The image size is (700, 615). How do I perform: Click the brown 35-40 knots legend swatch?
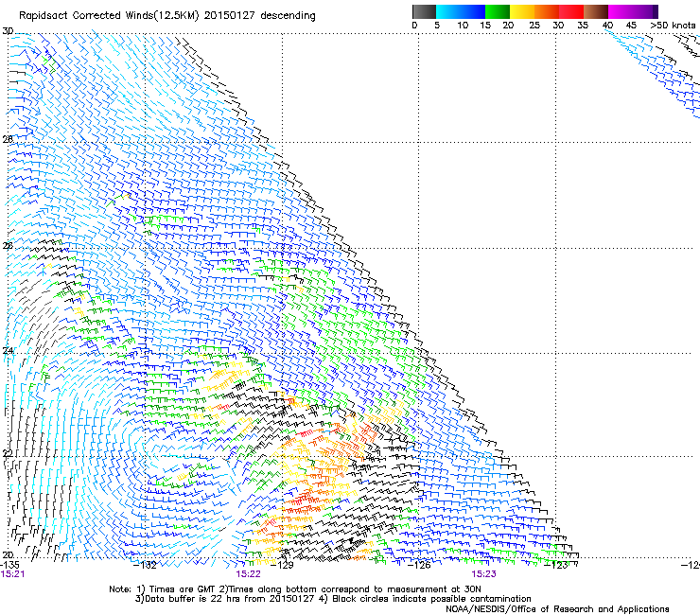(596, 11)
